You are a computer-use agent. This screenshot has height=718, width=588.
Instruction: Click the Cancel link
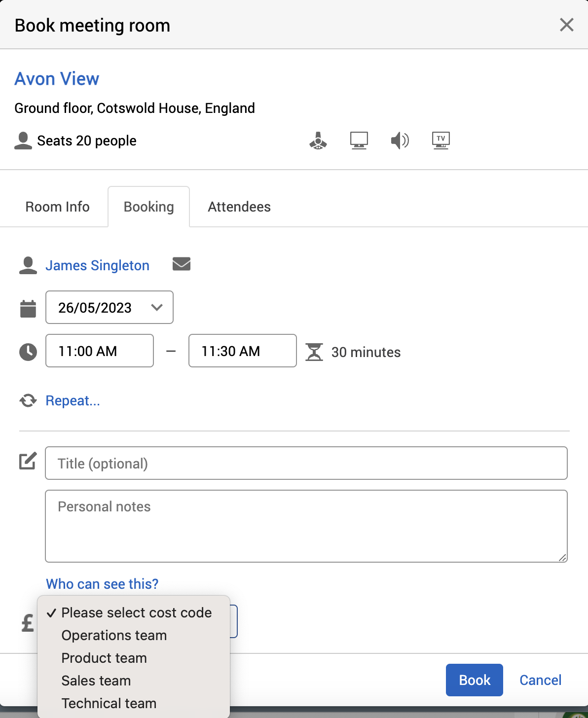pos(540,680)
